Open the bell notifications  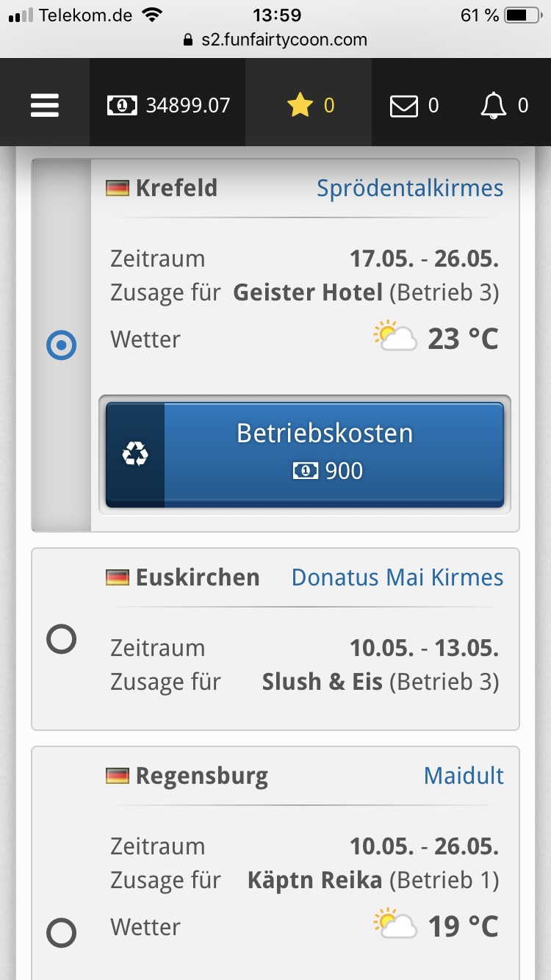point(494,106)
